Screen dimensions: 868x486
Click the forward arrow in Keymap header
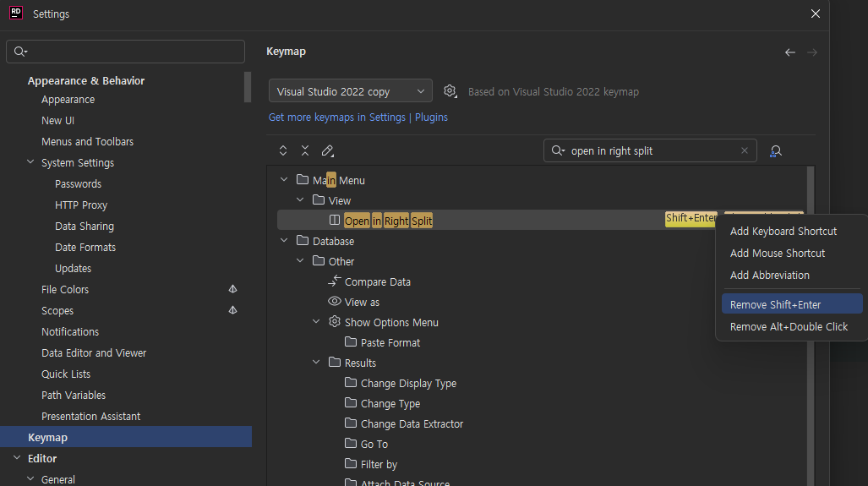pos(812,52)
